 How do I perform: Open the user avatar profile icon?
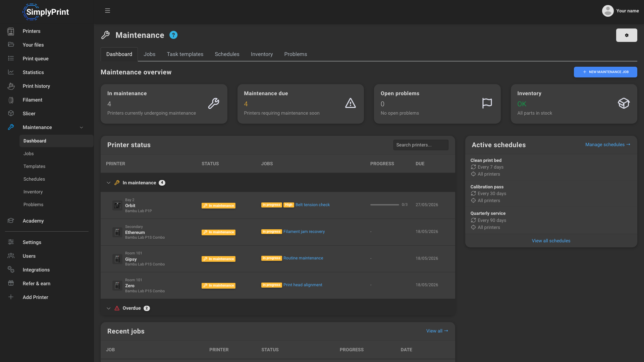pyautogui.click(x=607, y=11)
